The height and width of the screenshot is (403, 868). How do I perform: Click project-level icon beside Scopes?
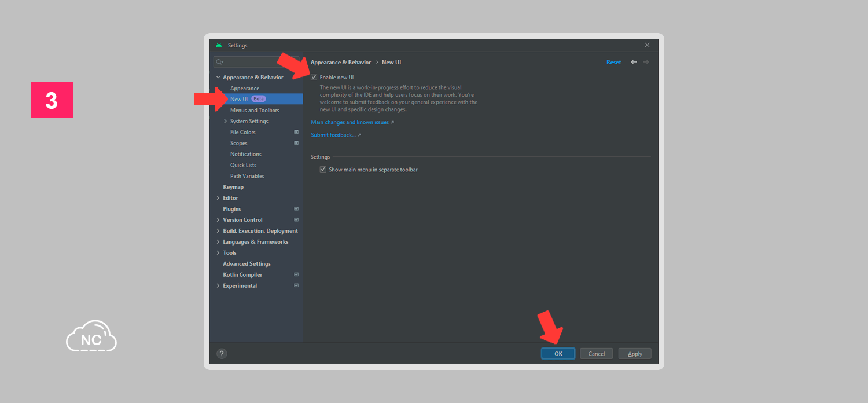tap(296, 143)
